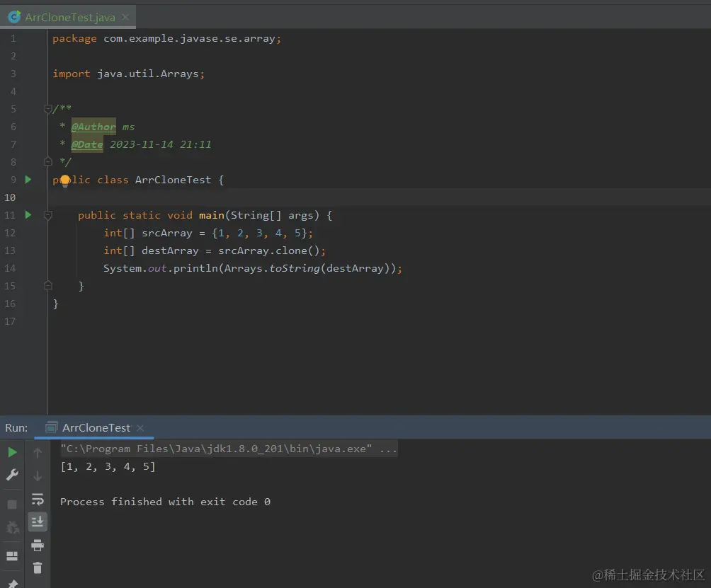Click the package declaration text
711x588 pixels.
point(167,38)
